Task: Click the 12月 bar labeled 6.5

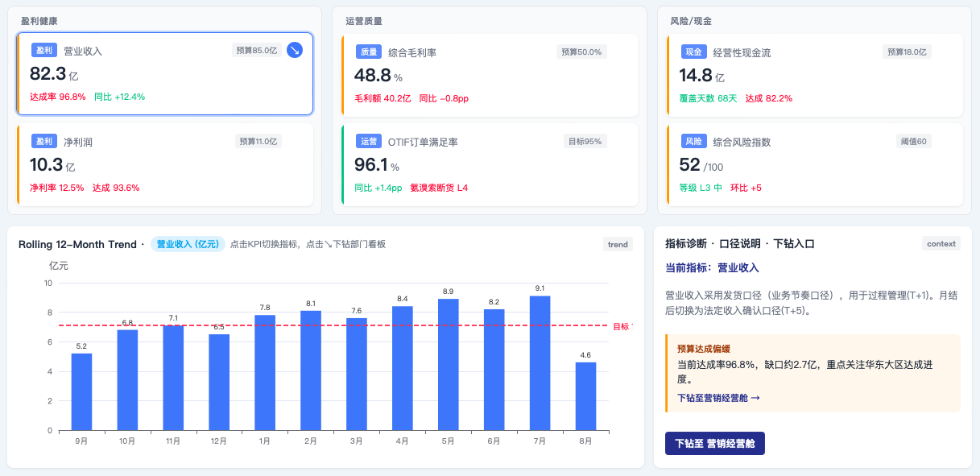Action: point(219,383)
